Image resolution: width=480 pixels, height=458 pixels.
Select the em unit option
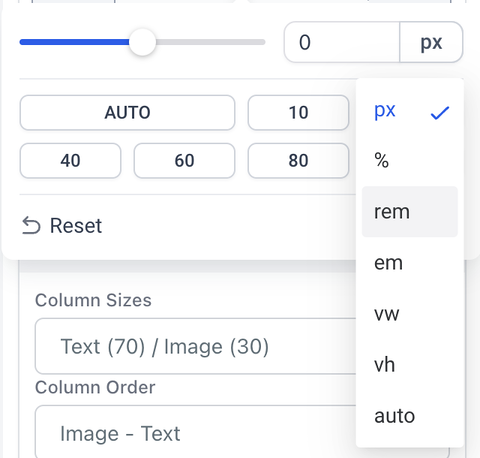click(410, 263)
